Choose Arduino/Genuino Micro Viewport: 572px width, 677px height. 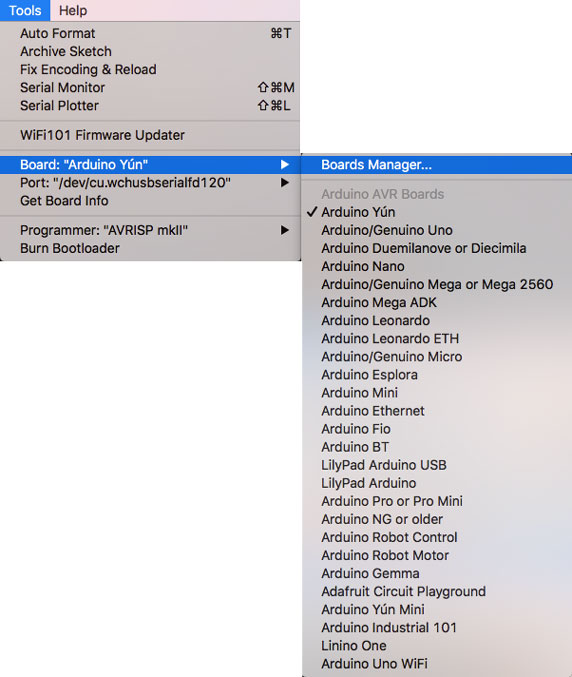436,357
